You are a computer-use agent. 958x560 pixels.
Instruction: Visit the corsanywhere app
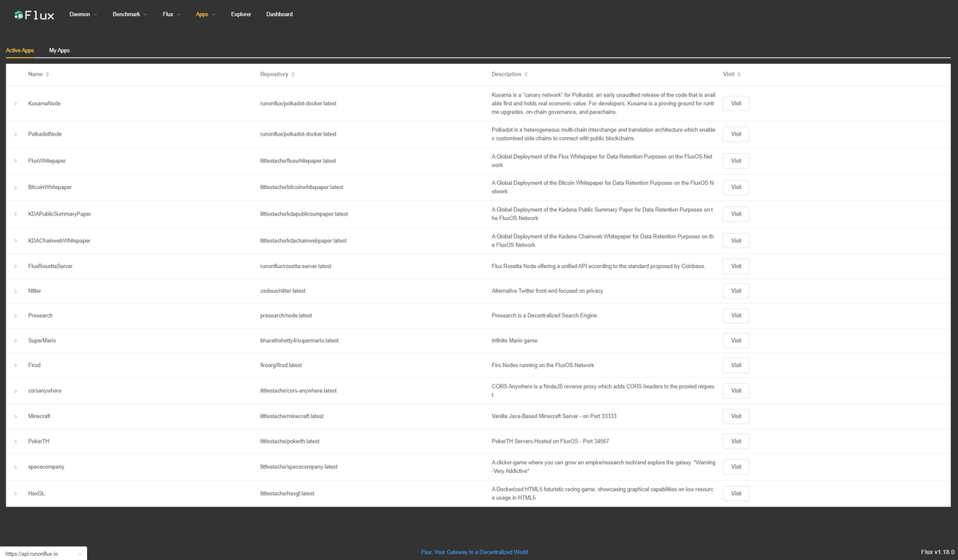(736, 391)
